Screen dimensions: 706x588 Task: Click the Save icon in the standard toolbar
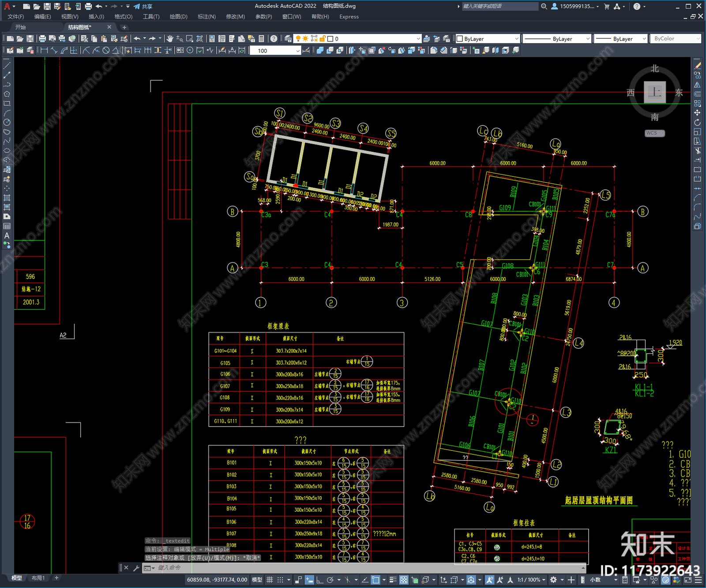coord(30,39)
